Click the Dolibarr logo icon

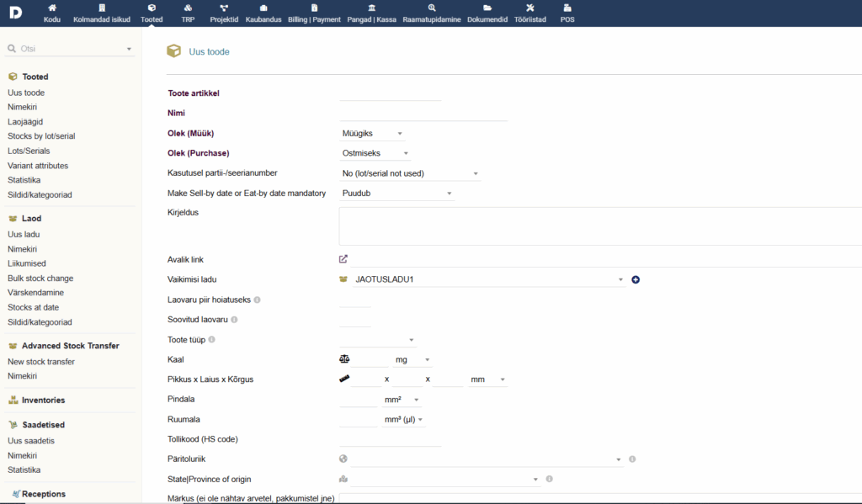16,12
